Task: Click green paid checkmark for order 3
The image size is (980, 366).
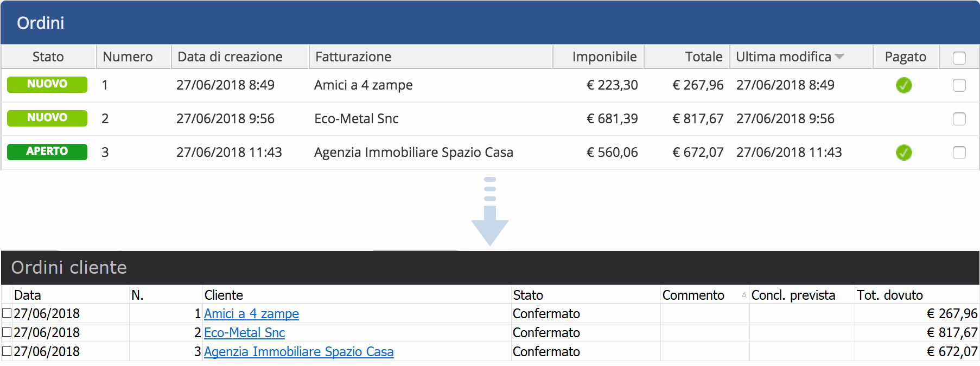Action: pos(903,153)
